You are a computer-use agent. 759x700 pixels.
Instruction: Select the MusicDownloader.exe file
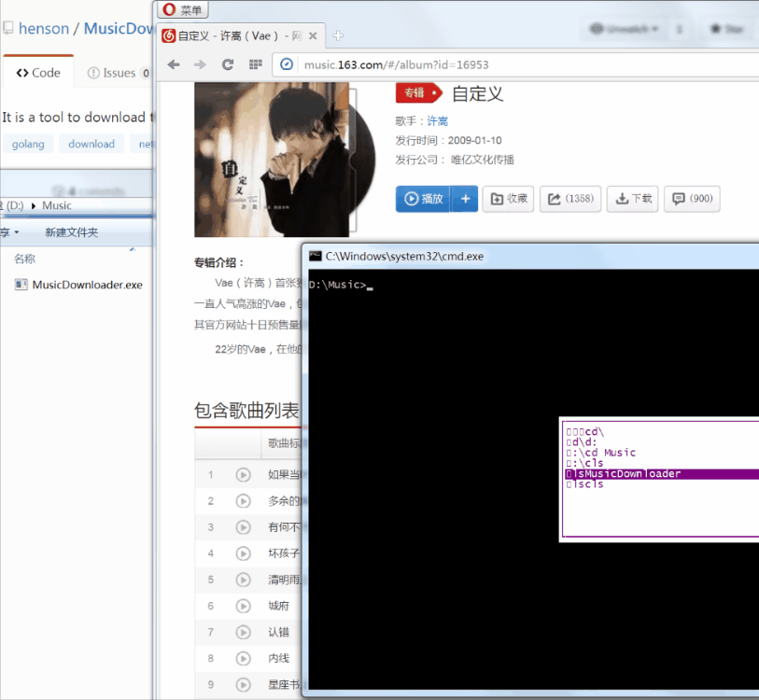78,285
